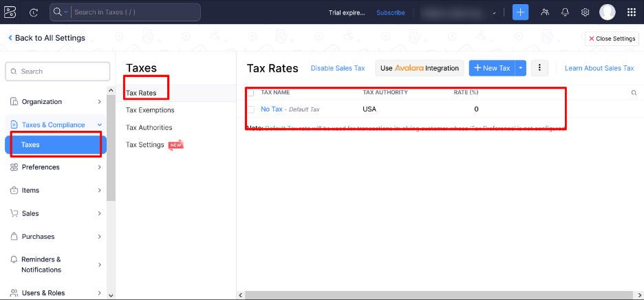Expand the Preferences settings section
The height and width of the screenshot is (300, 644).
(55, 167)
